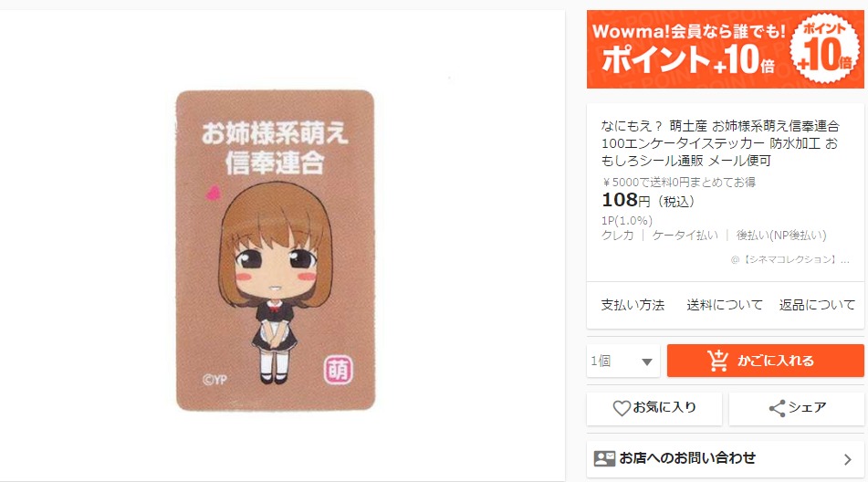Click the sticker product image
Screen dimensions: 868x482
275,250
